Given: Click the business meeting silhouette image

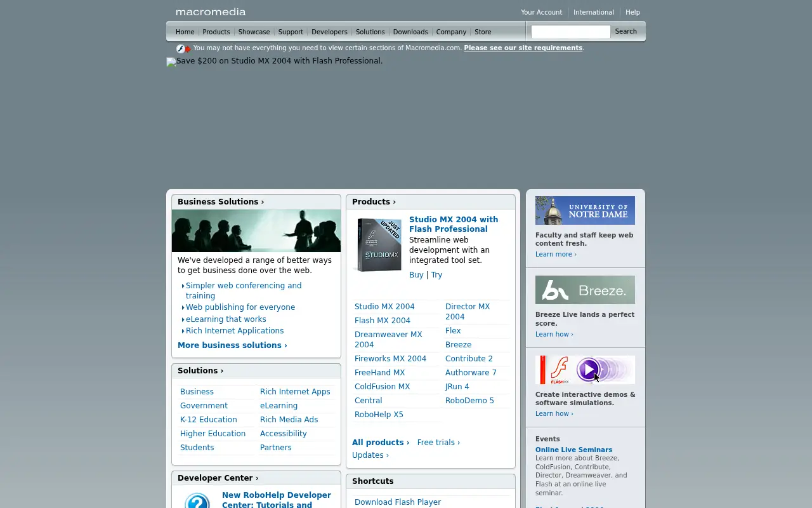Looking at the screenshot, I should 256,231.
